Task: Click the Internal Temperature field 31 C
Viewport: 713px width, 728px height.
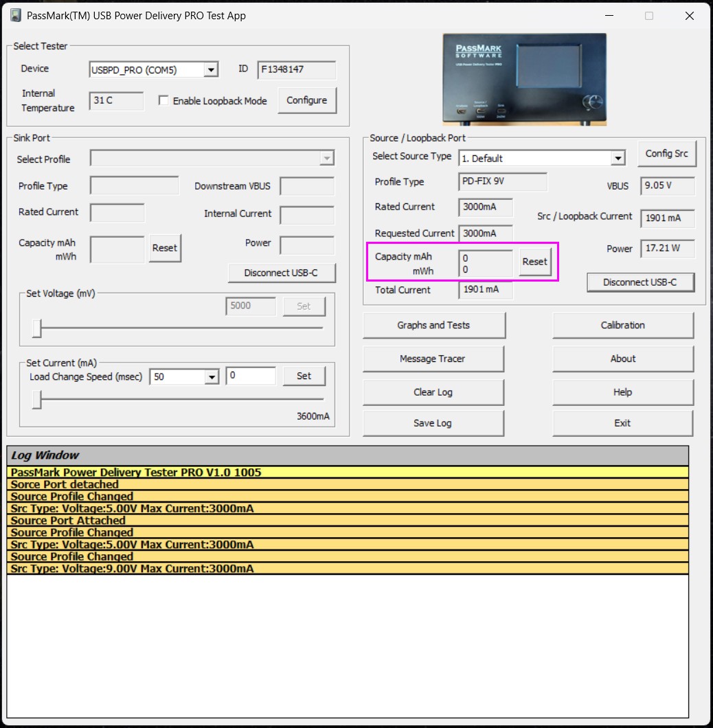Action: (x=116, y=101)
